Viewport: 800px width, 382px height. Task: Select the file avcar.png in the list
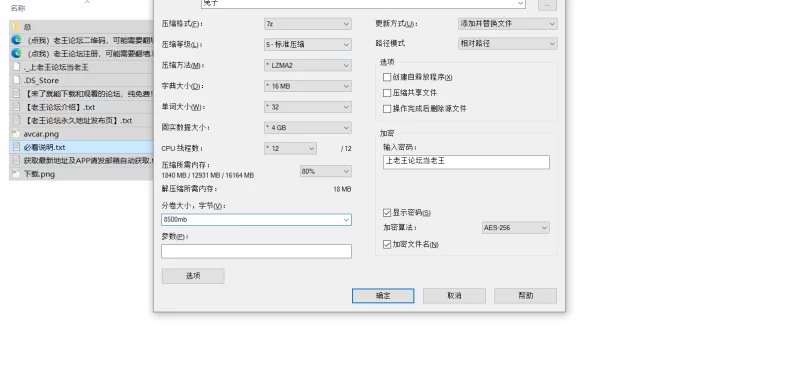[x=41, y=134]
